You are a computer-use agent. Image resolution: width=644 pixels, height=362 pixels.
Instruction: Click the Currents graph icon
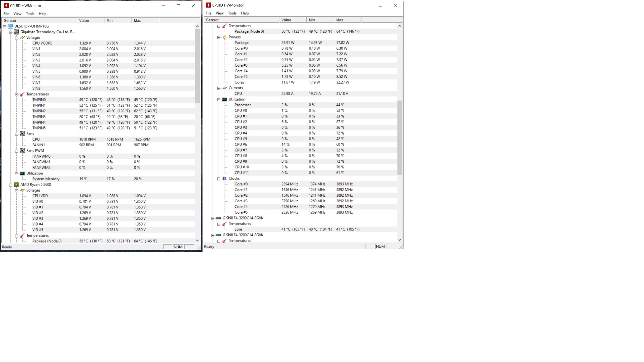coord(225,88)
